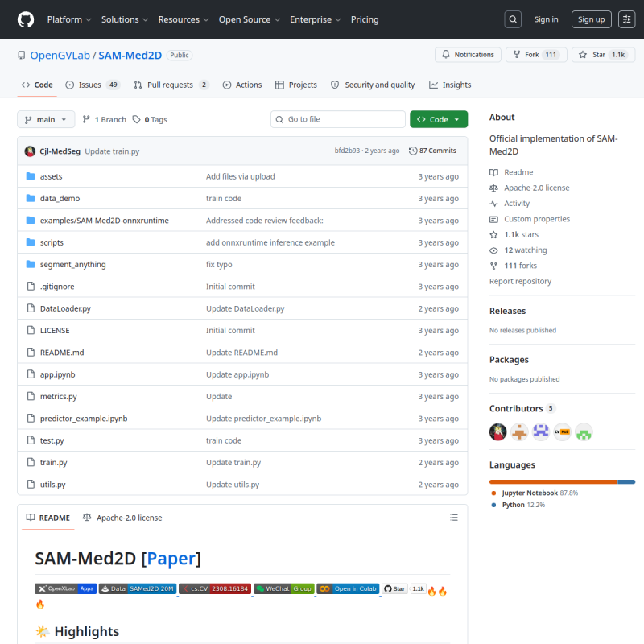This screenshot has height=644, width=644.
Task: Open the scripts folder
Action: 52,242
